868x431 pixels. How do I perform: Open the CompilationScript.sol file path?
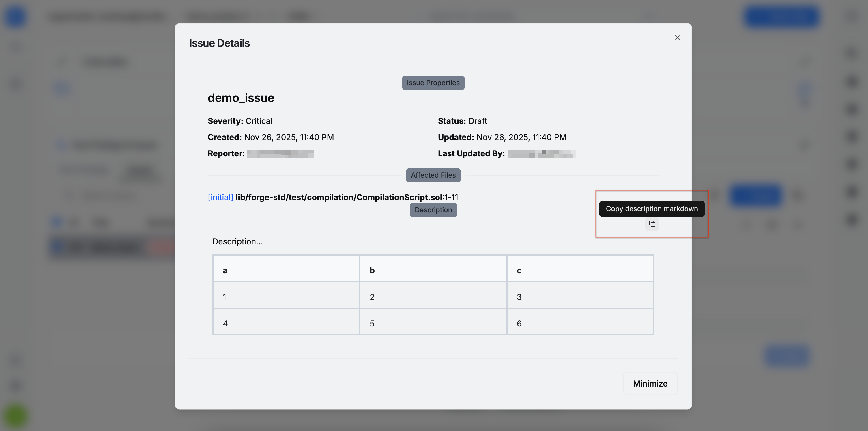(x=339, y=197)
